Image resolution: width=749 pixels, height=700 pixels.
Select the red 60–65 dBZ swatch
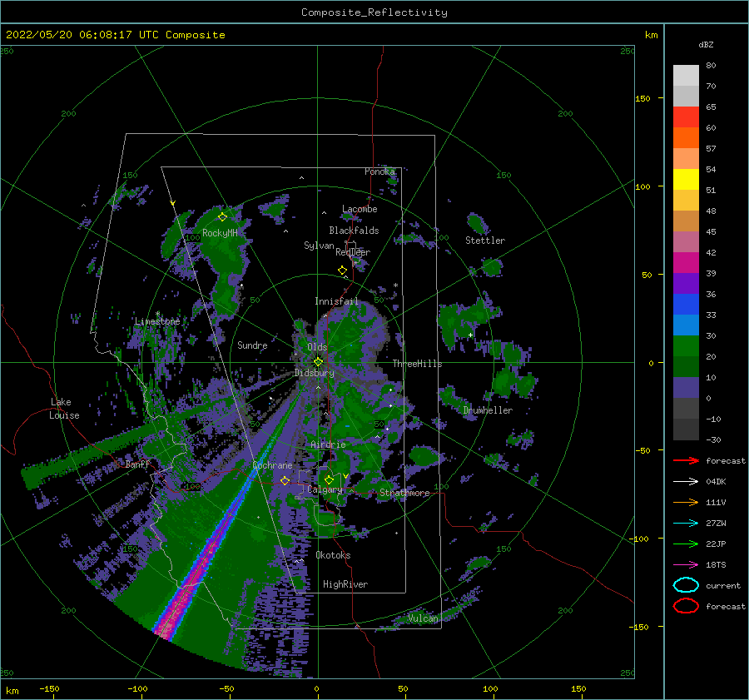pyautogui.click(x=686, y=117)
